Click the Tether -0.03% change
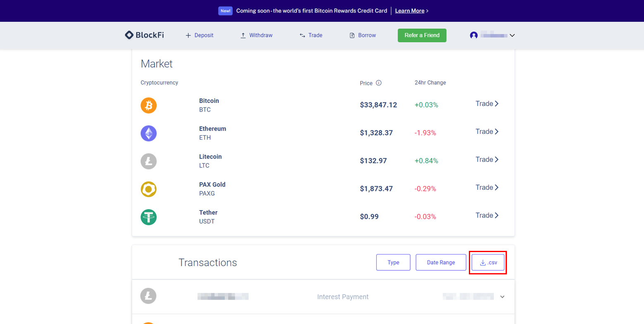Image resolution: width=644 pixels, height=324 pixels. pyautogui.click(x=425, y=217)
